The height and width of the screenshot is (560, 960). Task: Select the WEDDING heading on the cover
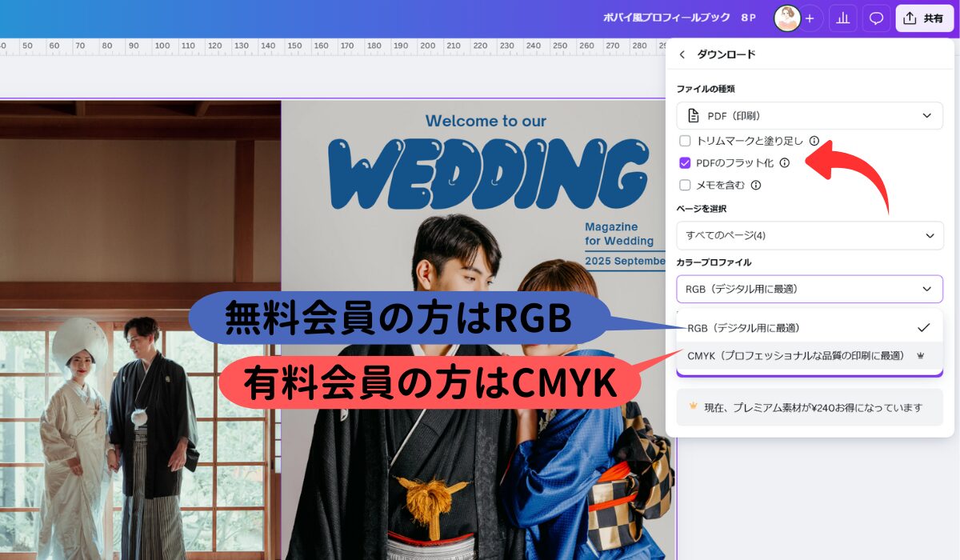point(488,175)
